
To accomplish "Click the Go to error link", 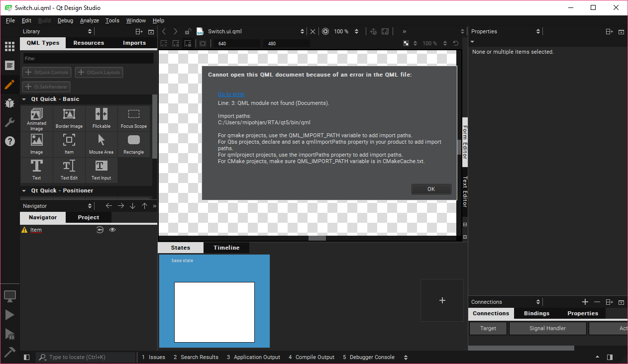I will (231, 94).
